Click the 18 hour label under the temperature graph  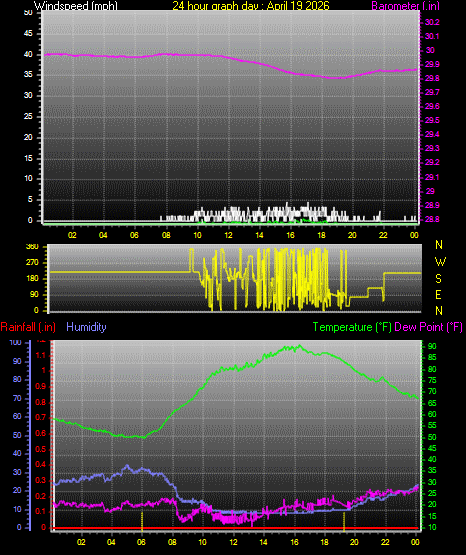324,542
